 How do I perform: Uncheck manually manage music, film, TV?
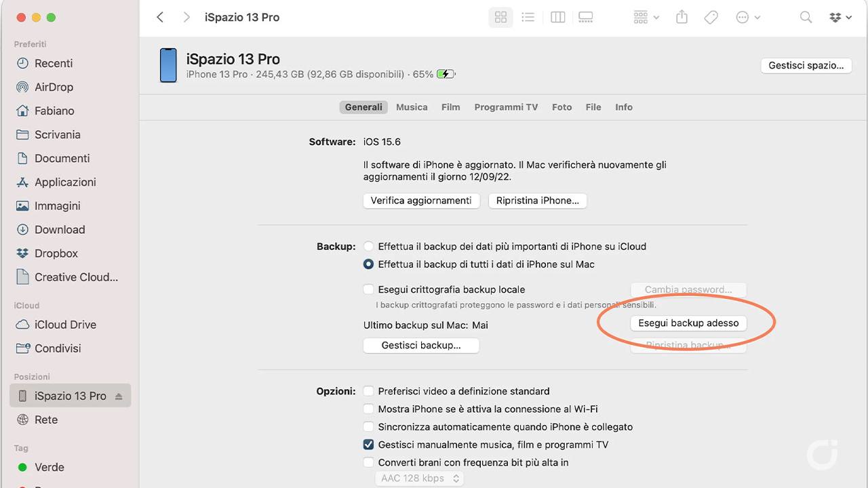click(368, 445)
